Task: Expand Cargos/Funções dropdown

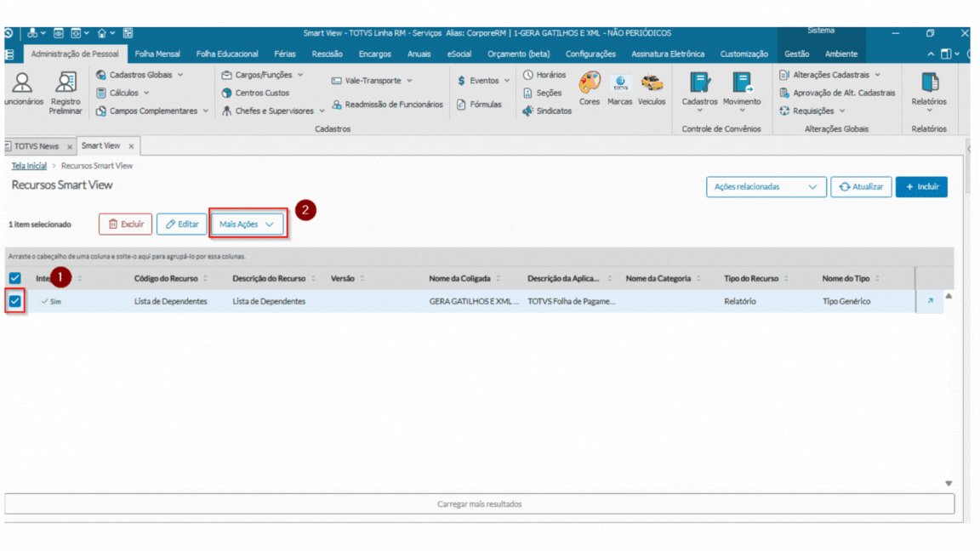Action: click(300, 75)
